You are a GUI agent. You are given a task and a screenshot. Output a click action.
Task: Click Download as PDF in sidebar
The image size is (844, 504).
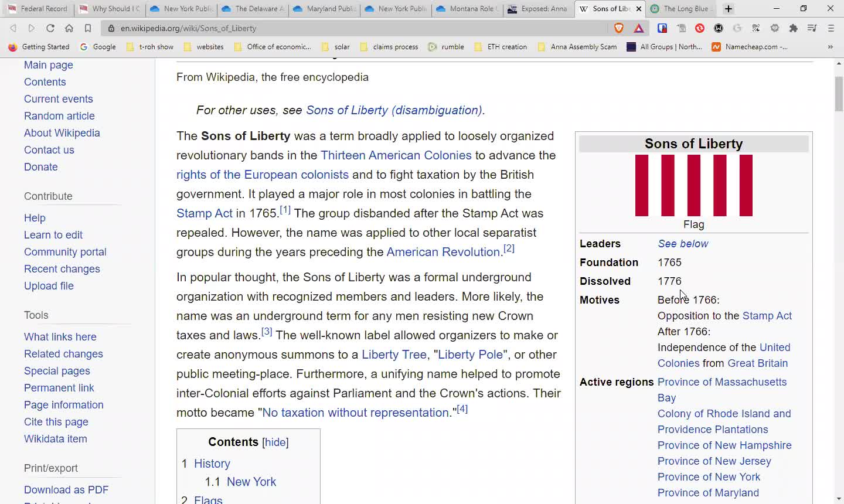click(66, 490)
